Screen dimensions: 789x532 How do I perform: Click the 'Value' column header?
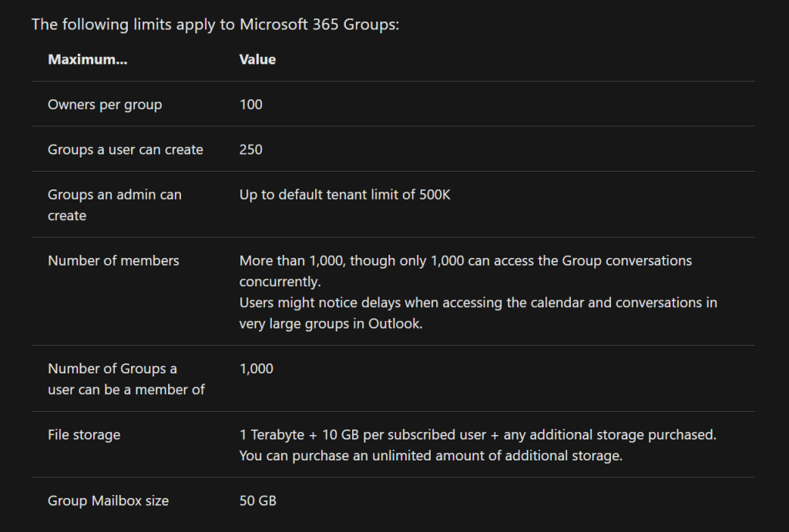pos(257,59)
